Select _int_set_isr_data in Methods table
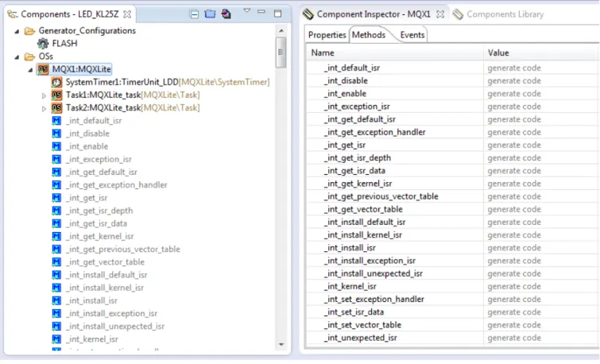Viewport: 600px width, 364px height. click(354, 312)
